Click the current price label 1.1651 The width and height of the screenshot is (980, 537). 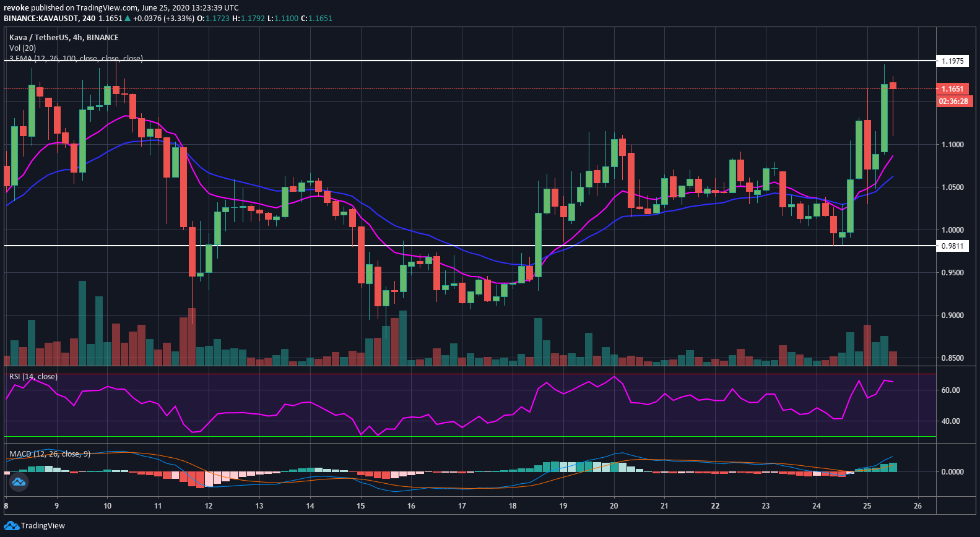click(953, 89)
